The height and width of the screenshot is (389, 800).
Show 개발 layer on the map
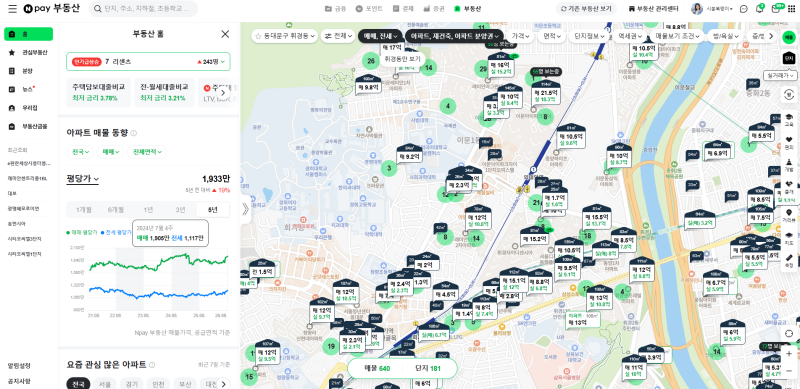(789, 164)
